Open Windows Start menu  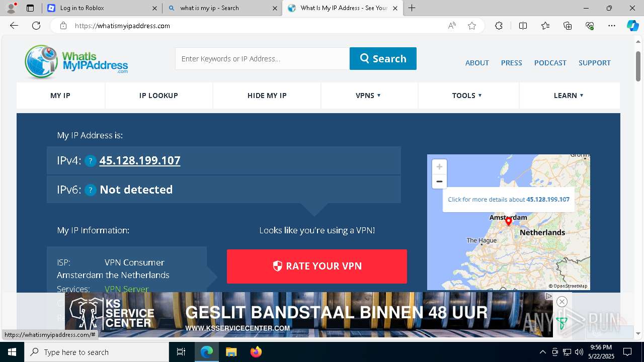pyautogui.click(x=12, y=352)
